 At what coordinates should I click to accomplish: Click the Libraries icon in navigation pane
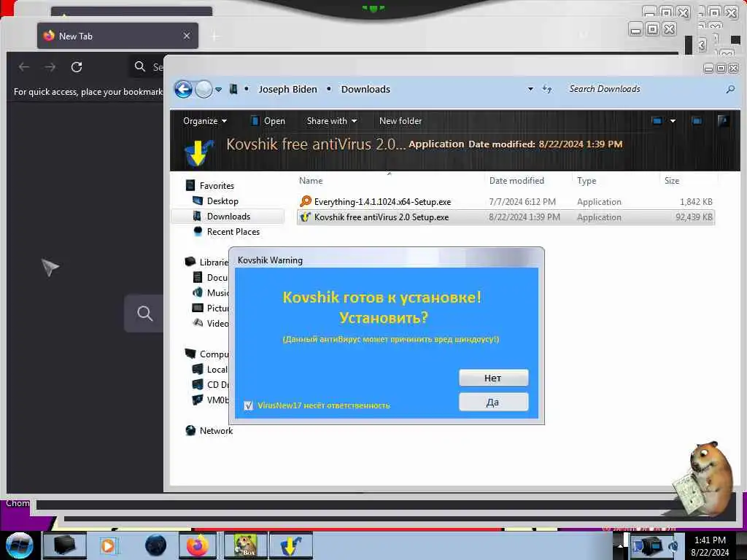tap(190, 262)
